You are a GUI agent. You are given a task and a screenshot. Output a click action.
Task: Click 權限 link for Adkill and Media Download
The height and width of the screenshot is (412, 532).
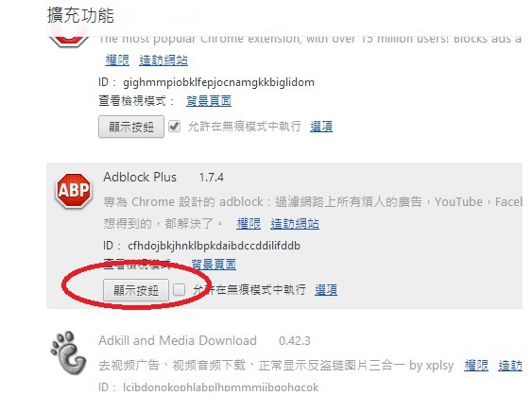tap(476, 366)
